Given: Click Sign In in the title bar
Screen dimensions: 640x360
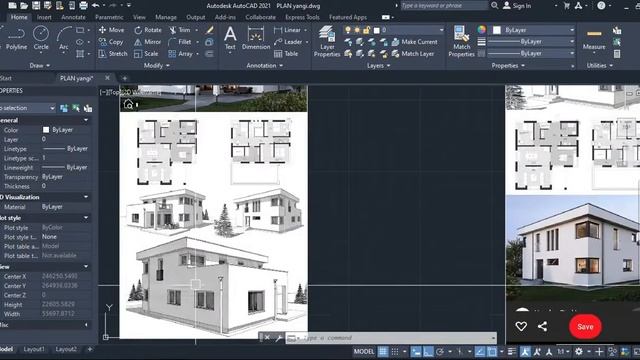Looking at the screenshot, I should [x=517, y=6].
